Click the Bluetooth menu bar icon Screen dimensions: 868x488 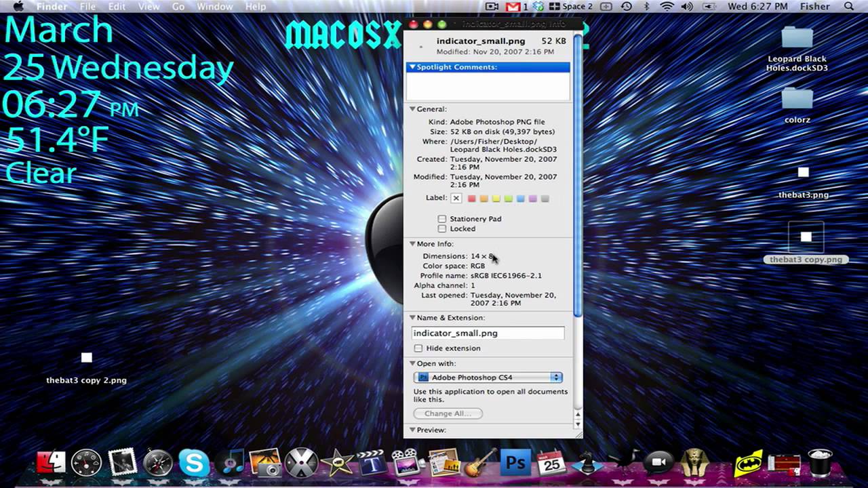(646, 6)
